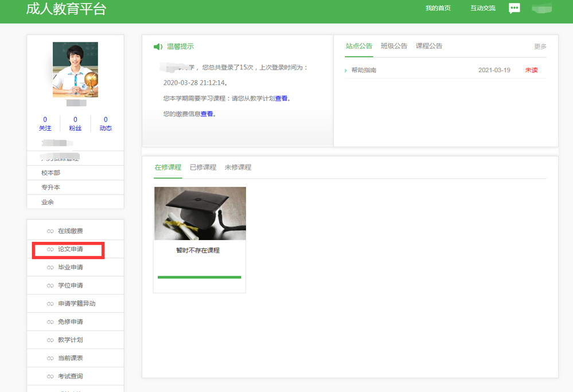Click 更多 to see more announcements
Image resolution: width=573 pixels, height=392 pixels.
coord(540,46)
